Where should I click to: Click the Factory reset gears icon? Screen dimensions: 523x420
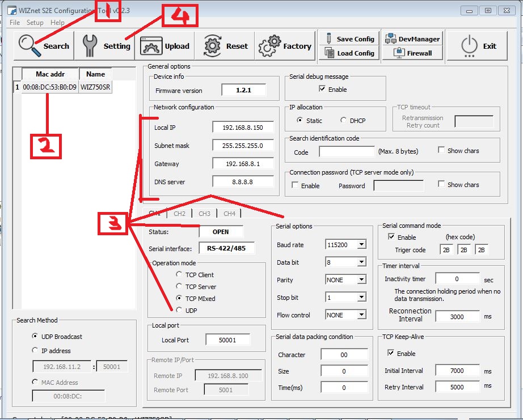pos(269,46)
